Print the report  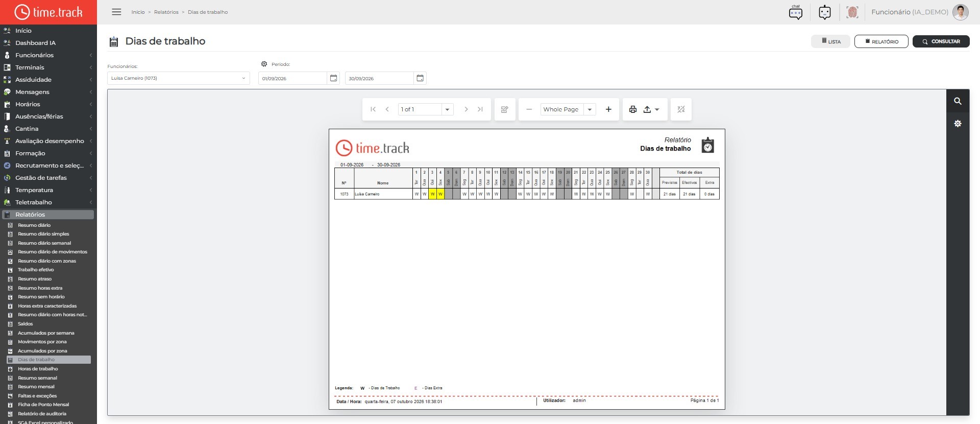click(633, 109)
